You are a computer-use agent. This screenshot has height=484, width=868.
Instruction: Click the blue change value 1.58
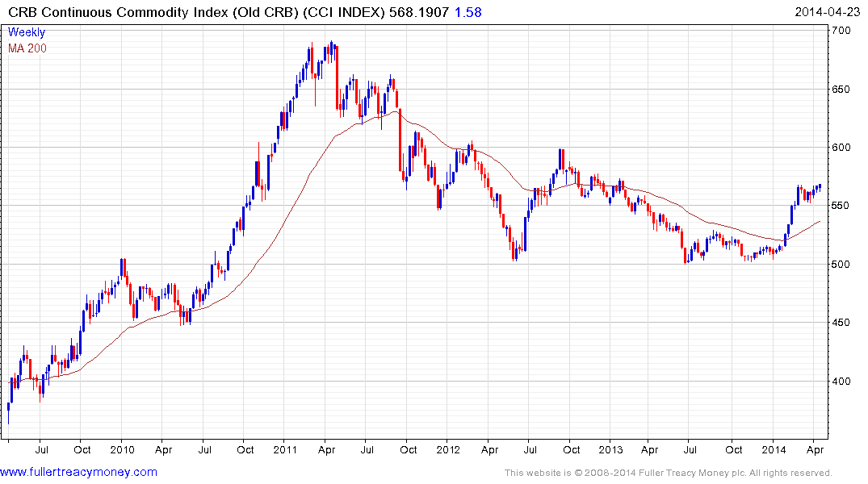coord(468,12)
